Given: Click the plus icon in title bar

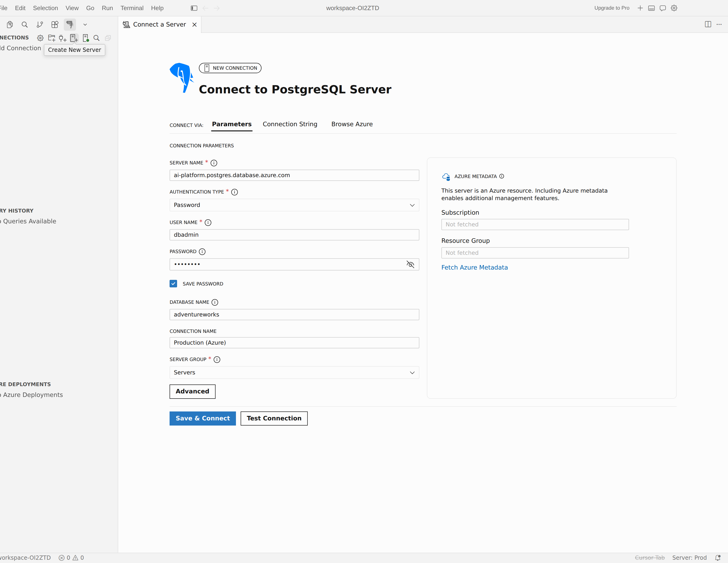Looking at the screenshot, I should click(640, 8).
